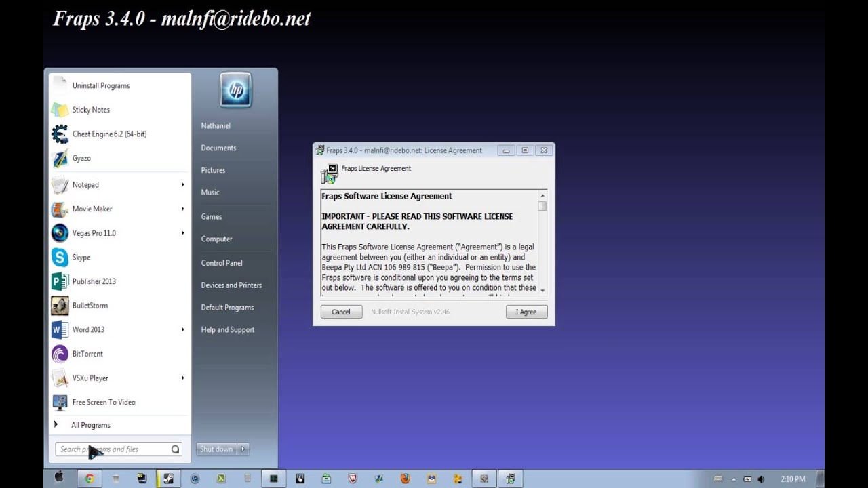
Task: Open Pictures from the Start menu
Action: (213, 170)
